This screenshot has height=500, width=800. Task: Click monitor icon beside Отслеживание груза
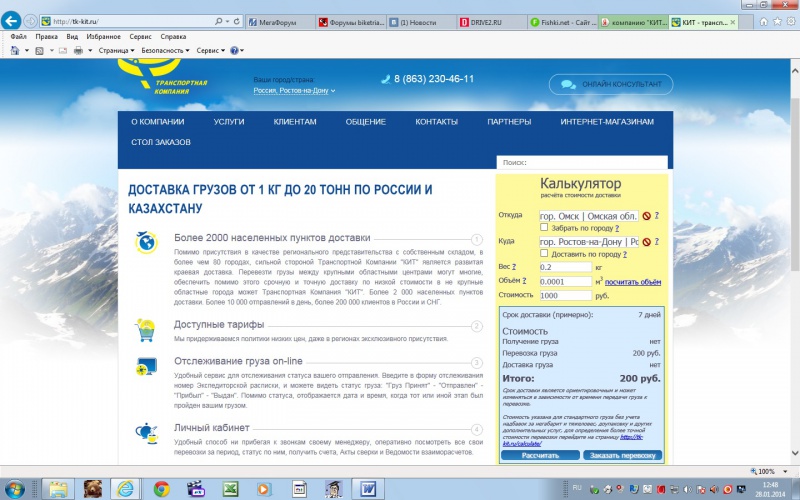pyautogui.click(x=146, y=366)
